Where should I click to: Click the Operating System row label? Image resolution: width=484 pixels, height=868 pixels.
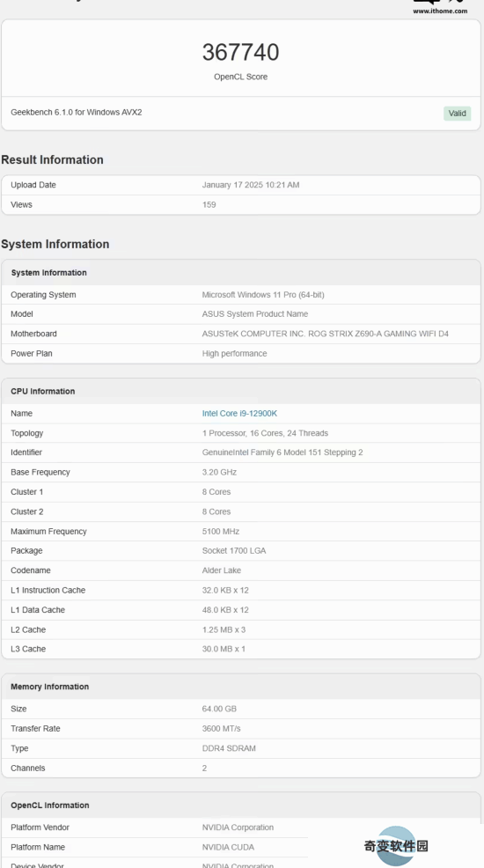click(x=44, y=295)
